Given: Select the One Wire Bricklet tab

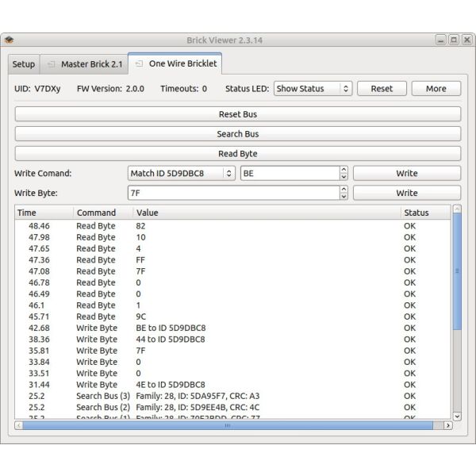Looking at the screenshot, I should coord(175,63).
